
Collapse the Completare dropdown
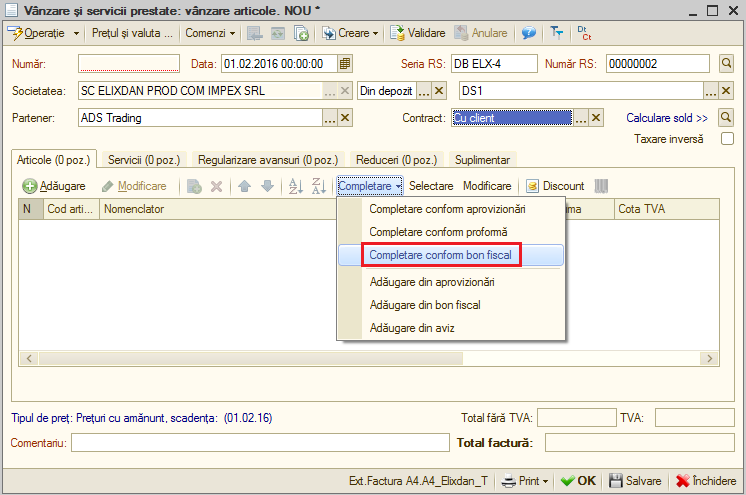click(x=370, y=186)
